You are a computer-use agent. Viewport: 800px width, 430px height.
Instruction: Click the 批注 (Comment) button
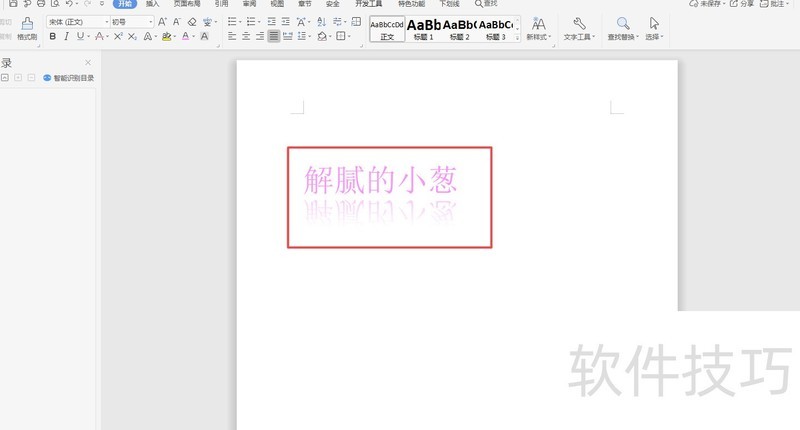pyautogui.click(x=774, y=3)
